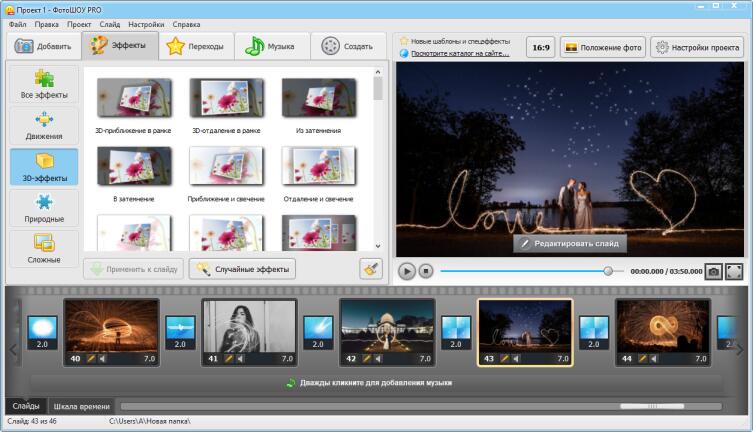Open the fullscreen preview icon
753x432 pixels.
pyautogui.click(x=734, y=271)
